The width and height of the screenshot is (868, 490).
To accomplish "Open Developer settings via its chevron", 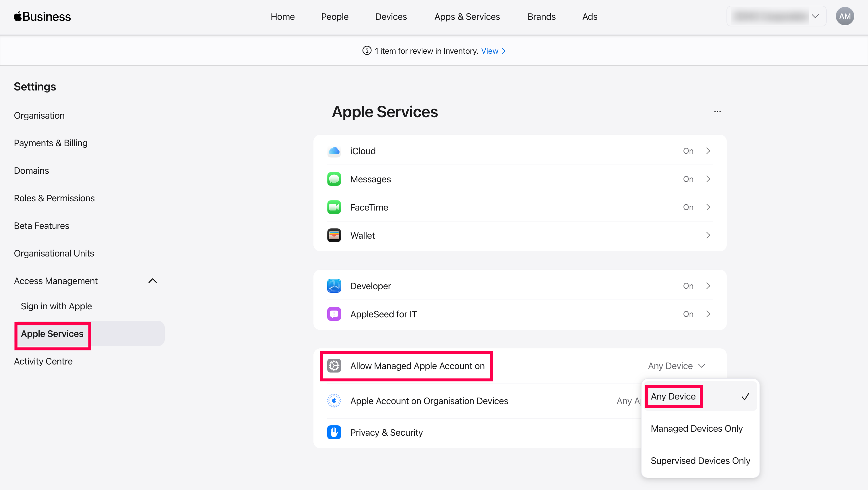I will click(708, 286).
